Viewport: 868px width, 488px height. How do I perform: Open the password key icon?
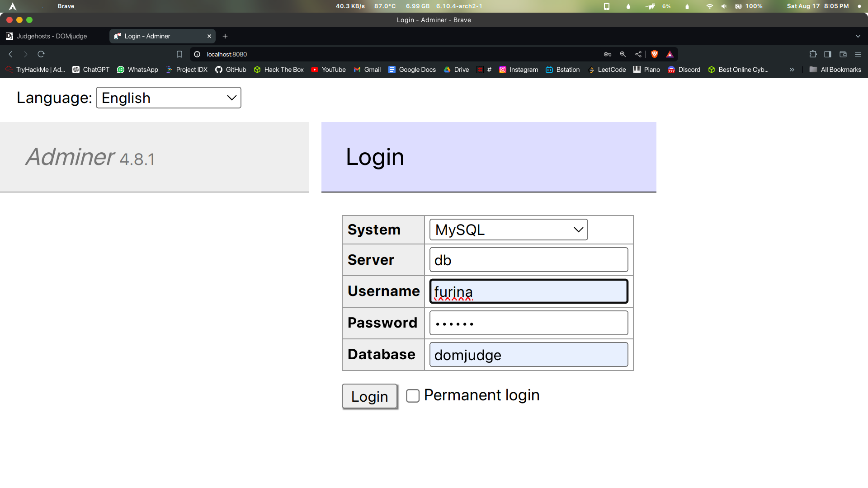point(608,54)
